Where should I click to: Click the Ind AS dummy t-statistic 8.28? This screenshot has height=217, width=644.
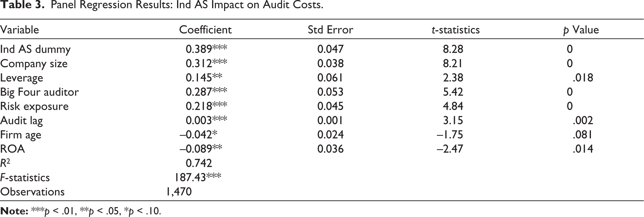click(453, 49)
